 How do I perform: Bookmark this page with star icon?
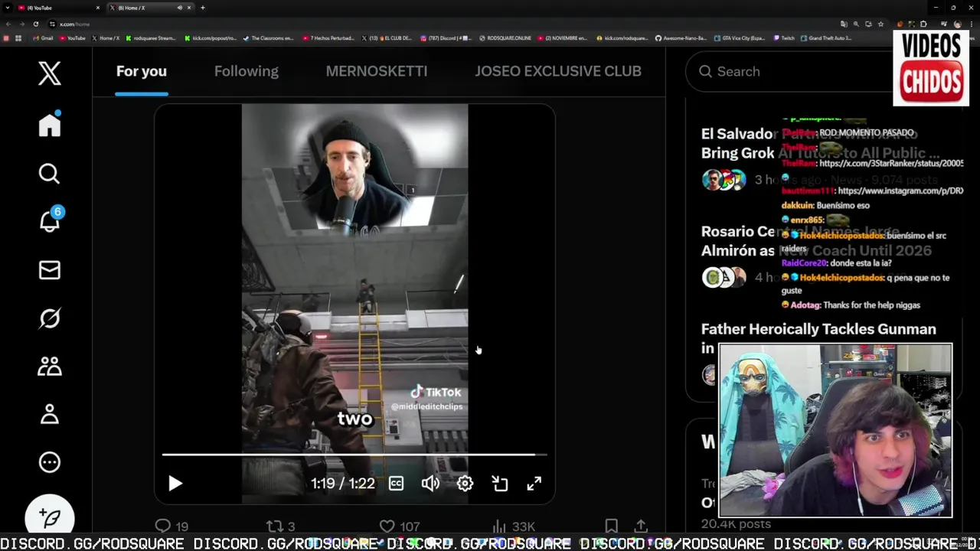click(880, 24)
